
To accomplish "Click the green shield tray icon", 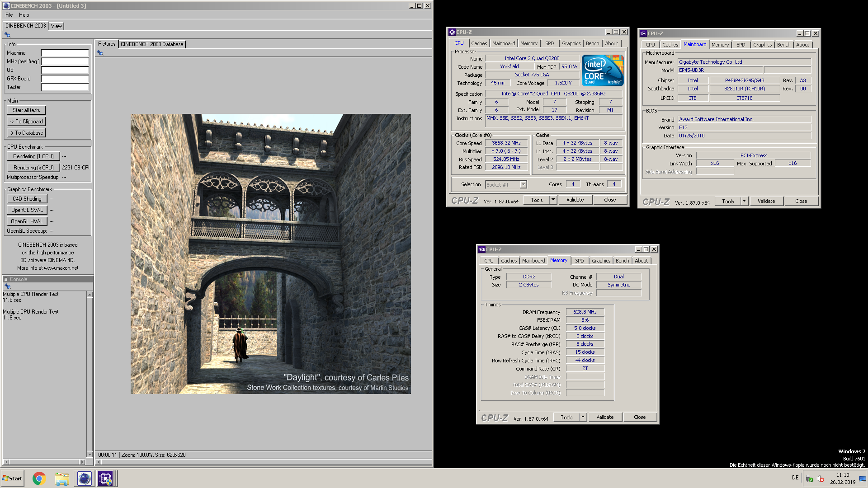I will 810,479.
